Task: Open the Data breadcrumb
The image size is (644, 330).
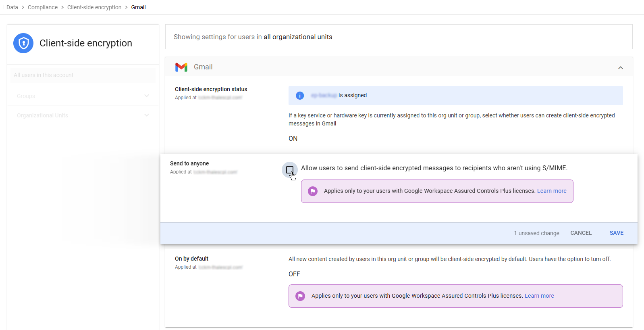Action: pyautogui.click(x=12, y=7)
